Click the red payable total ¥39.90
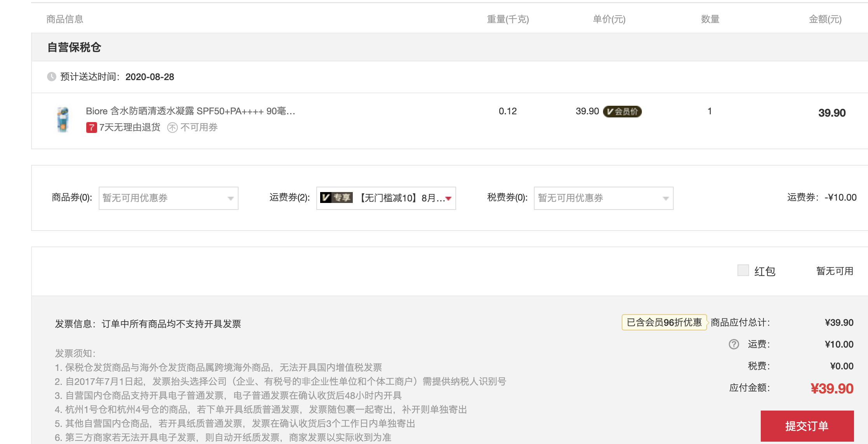 [x=832, y=388]
